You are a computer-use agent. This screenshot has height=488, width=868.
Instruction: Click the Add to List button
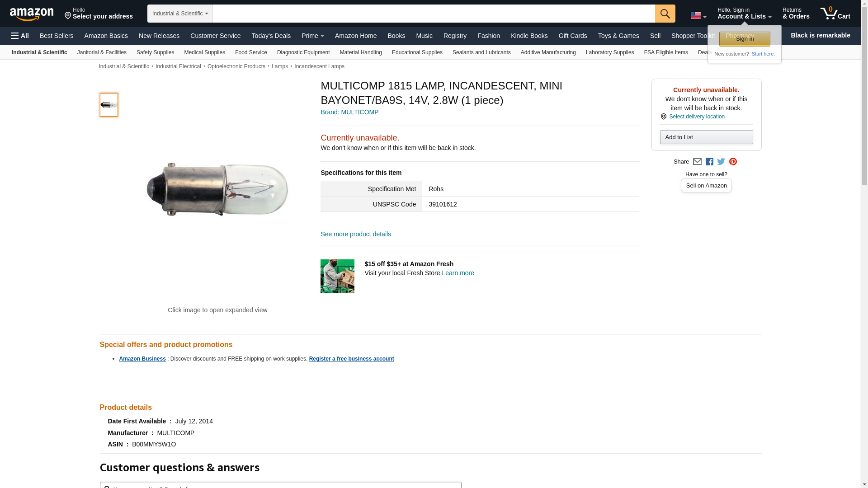(706, 137)
